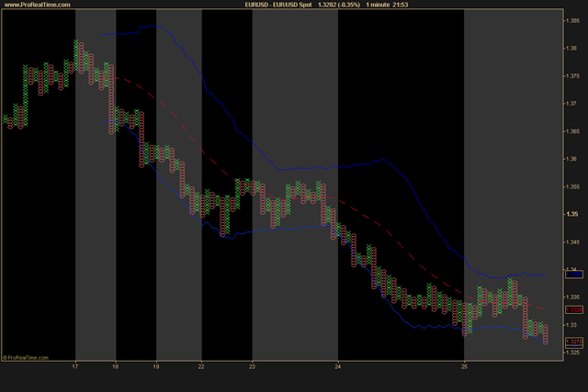The width and height of the screenshot is (588, 392).
Task: Click the 1.365 price axis label
Action: click(572, 131)
